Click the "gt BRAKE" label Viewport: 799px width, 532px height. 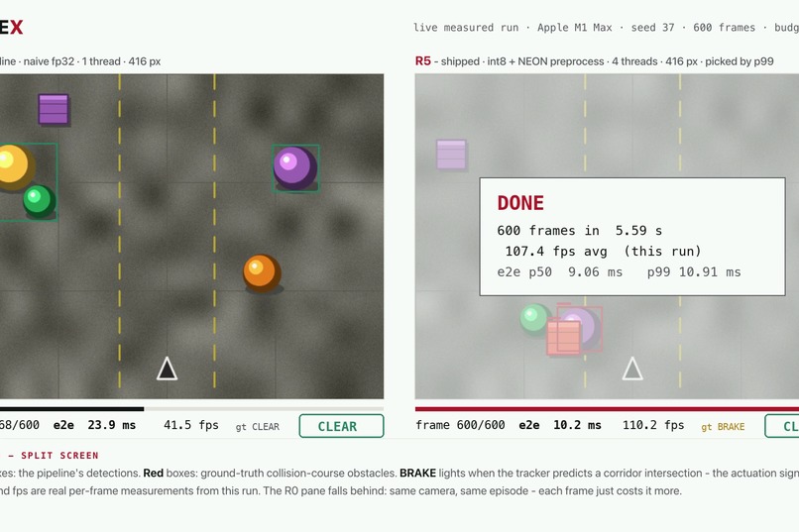[x=723, y=427]
